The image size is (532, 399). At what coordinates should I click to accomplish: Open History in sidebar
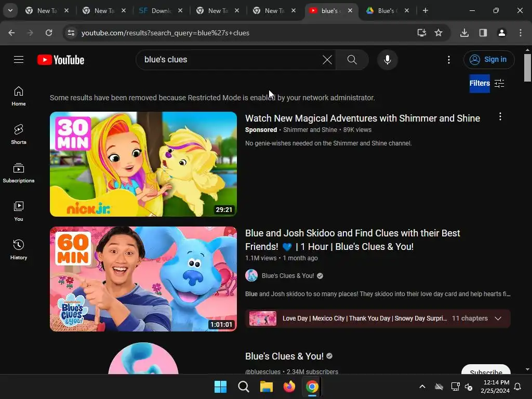[19, 249]
